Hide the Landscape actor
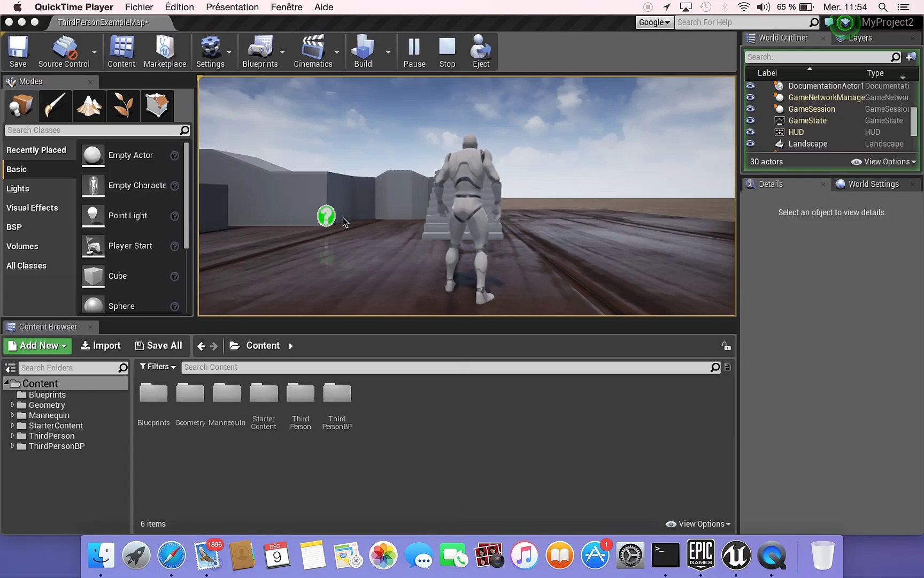The height and width of the screenshot is (578, 924). 750,143
